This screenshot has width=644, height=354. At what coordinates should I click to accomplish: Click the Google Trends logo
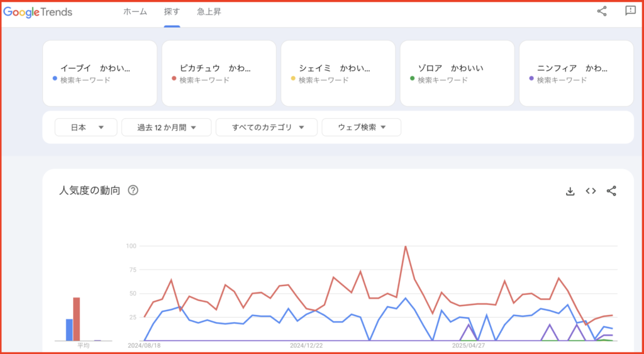[38, 12]
